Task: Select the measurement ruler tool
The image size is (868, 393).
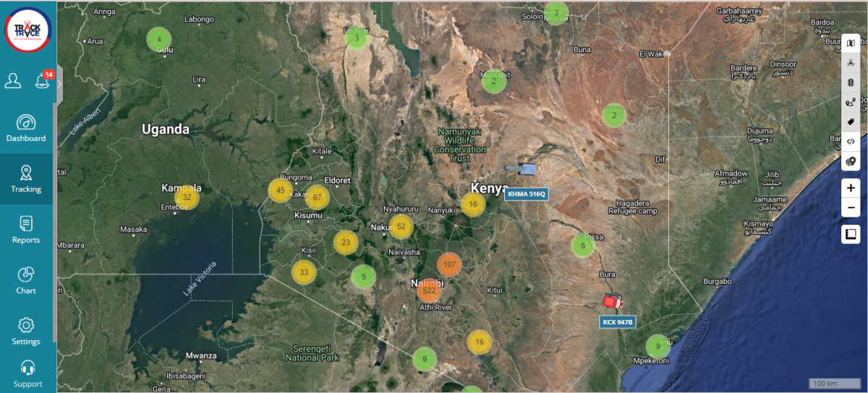Action: click(x=851, y=234)
